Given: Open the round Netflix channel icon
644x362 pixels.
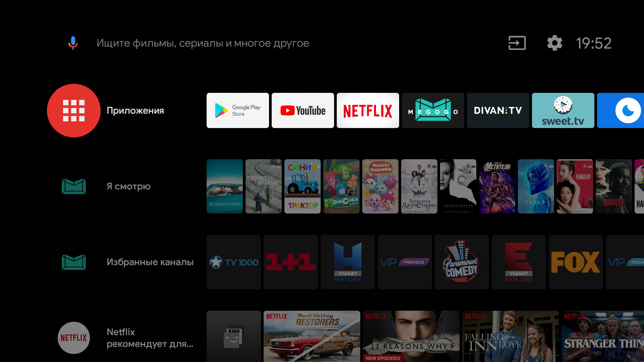Looking at the screenshot, I should point(74,338).
